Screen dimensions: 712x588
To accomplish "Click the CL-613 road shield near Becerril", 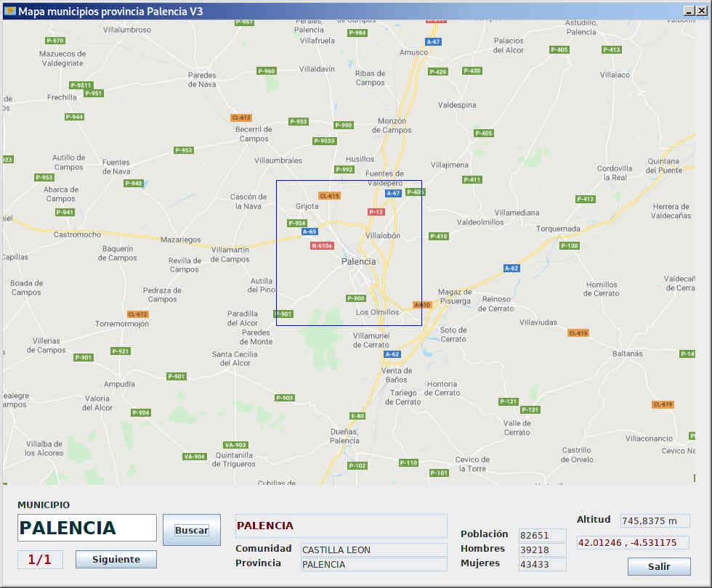I will pyautogui.click(x=241, y=118).
